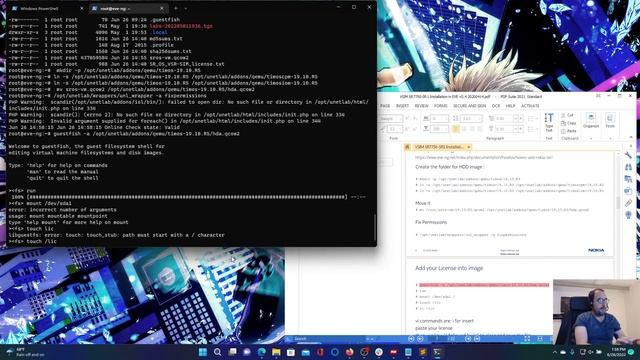Open the horizontal scale dropdown field

(x=439, y=129)
